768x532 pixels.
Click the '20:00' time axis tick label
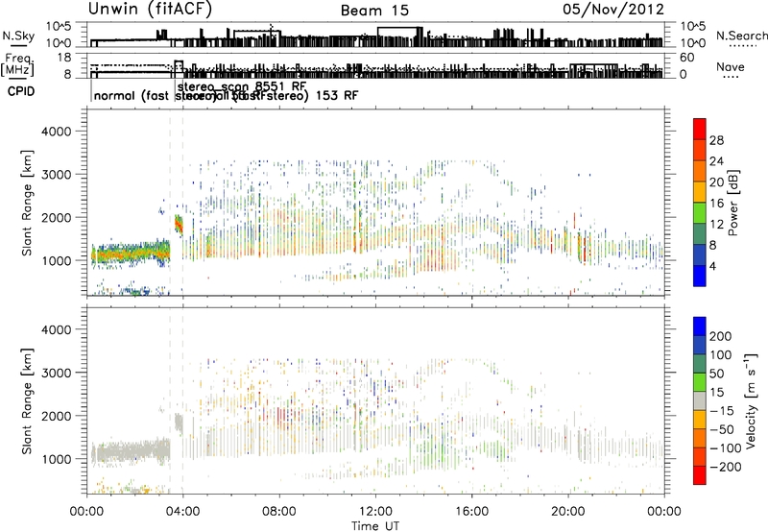(568, 512)
